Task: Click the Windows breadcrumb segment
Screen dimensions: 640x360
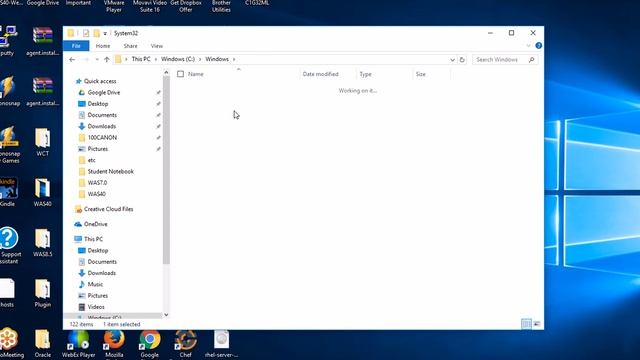Action: (x=217, y=59)
